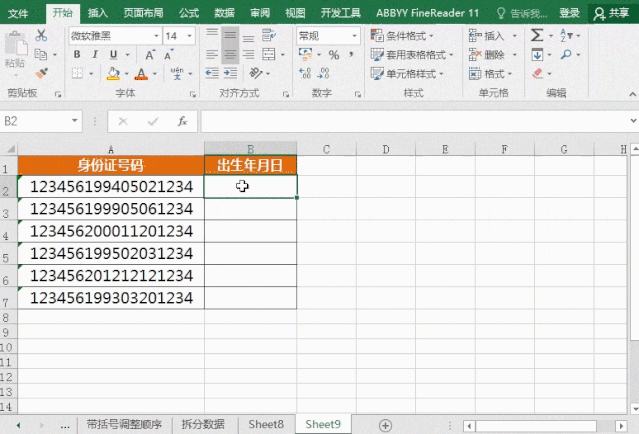Apply comma style
Image resolution: width=639 pixels, height=434 pixels.
351,55
